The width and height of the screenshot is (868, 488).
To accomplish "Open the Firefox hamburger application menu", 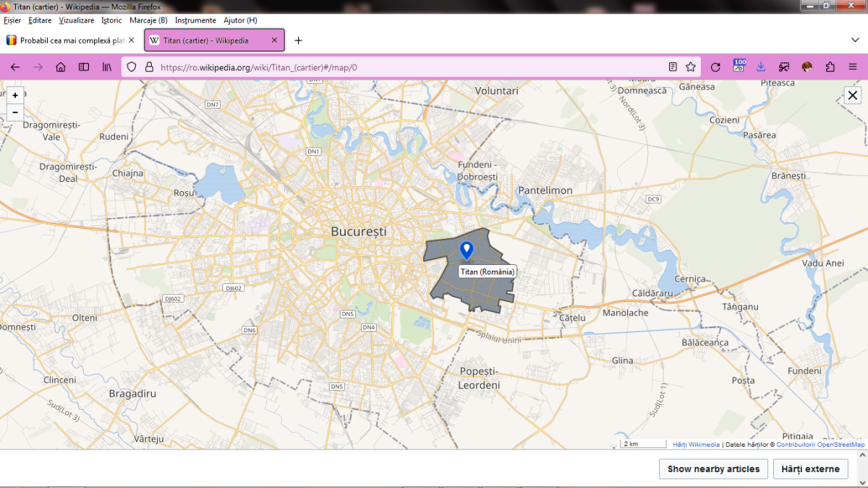I will click(x=853, y=67).
